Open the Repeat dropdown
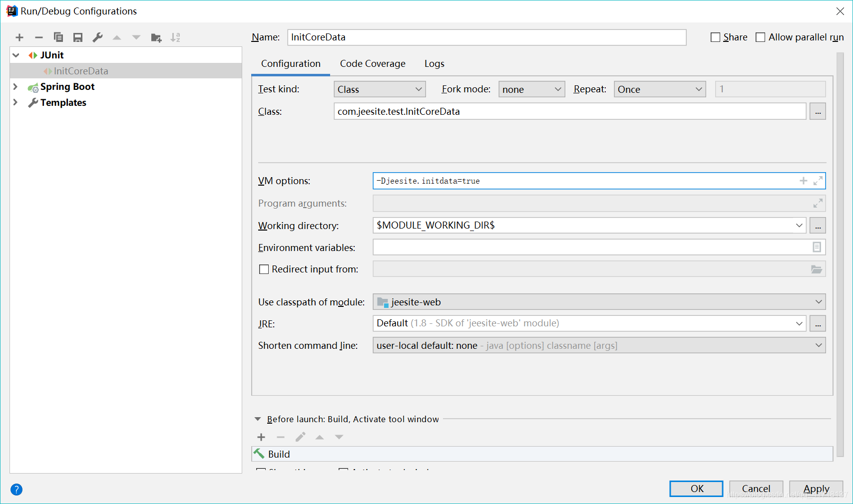 pos(660,89)
